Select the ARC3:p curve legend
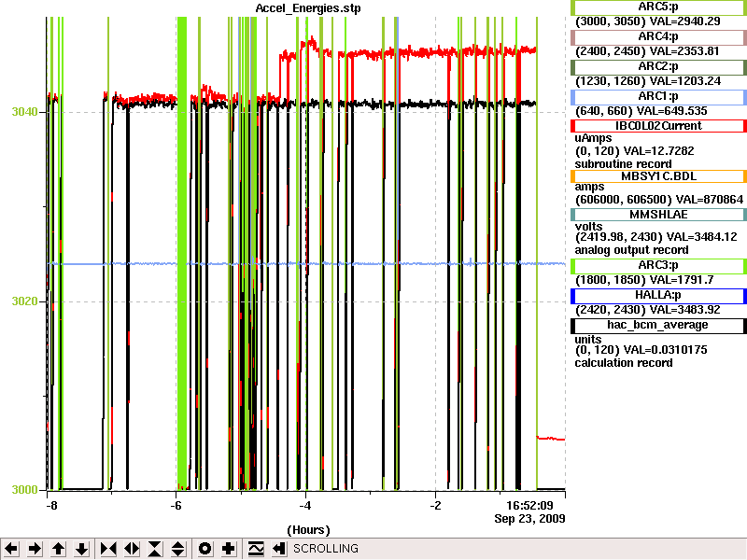 (658, 266)
